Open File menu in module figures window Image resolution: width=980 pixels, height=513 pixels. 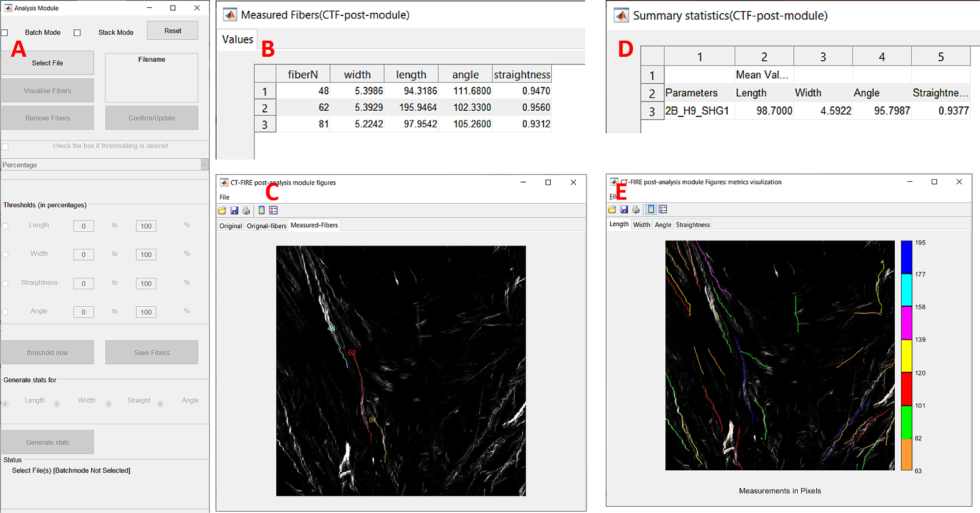point(224,197)
